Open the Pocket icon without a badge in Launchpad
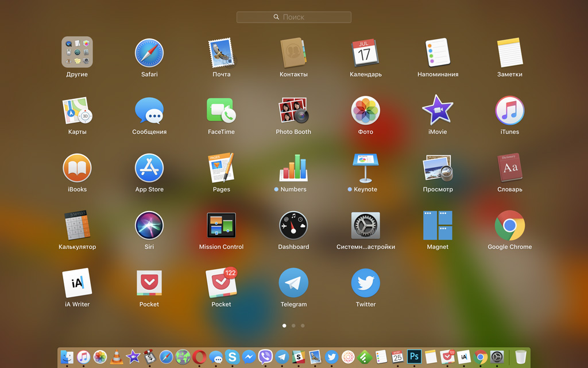Screen dimensions: 588x368 coord(149,283)
